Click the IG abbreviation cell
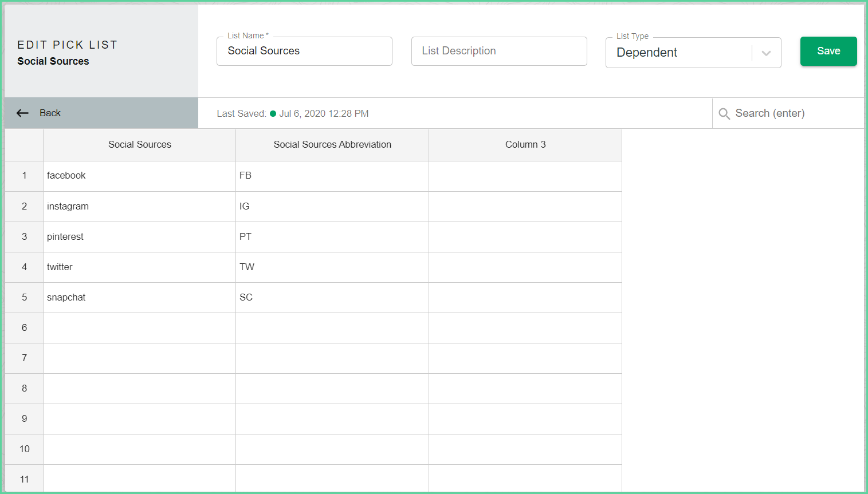Image resolution: width=868 pixels, height=494 pixels. (x=332, y=207)
